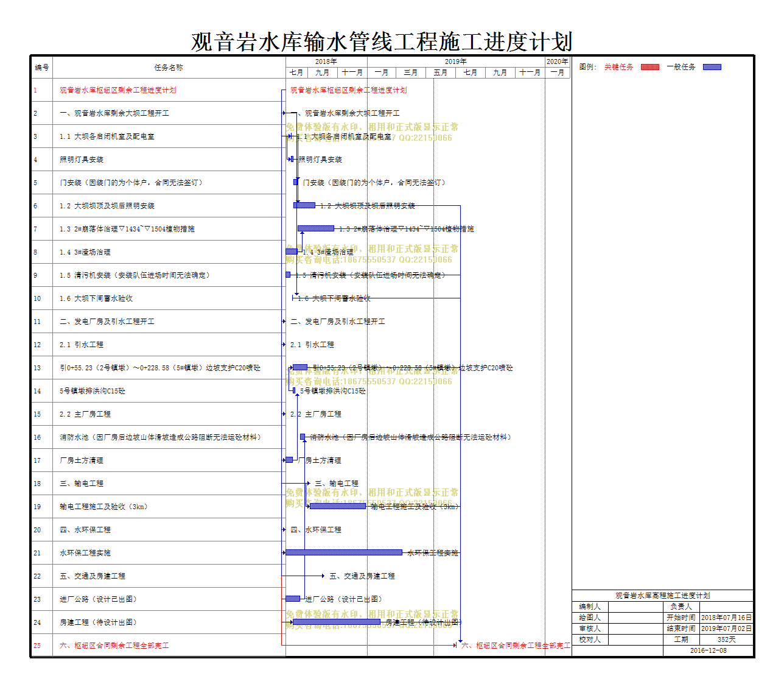Select the 校对人 field label
The height and width of the screenshot is (687, 784).
point(590,639)
